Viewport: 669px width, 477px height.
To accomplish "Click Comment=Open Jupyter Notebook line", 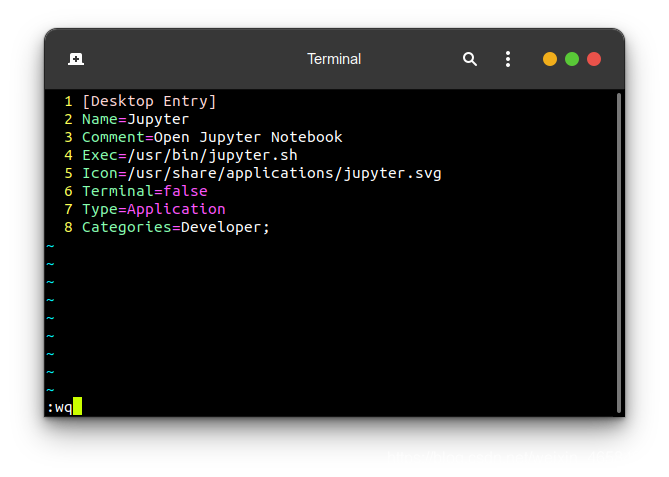I will (212, 137).
